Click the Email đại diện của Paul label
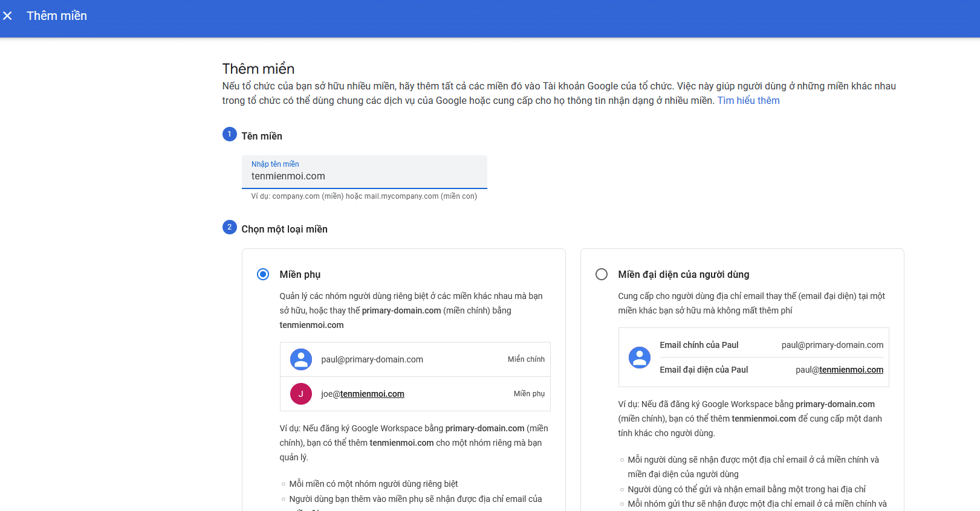 tap(704, 370)
